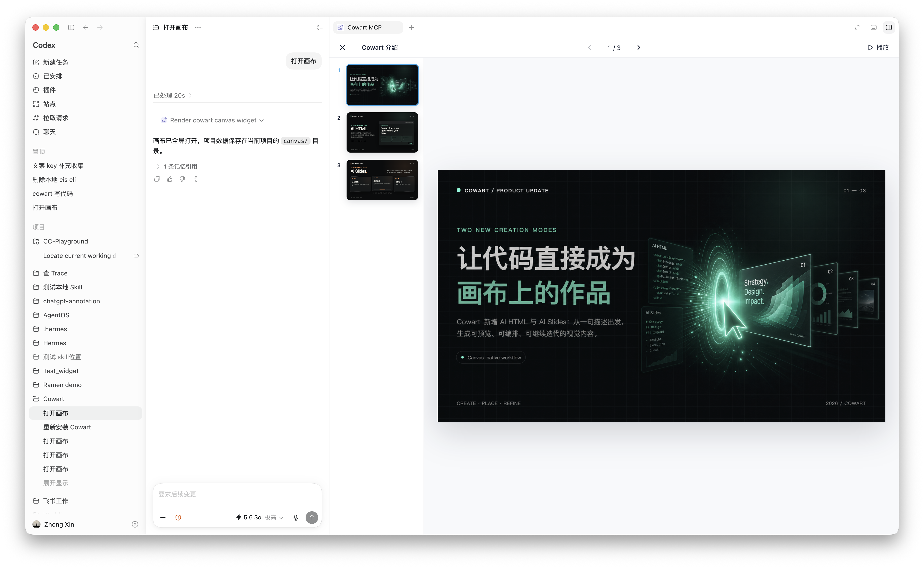
Task: Expand 1 条记忆引用
Action: pyautogui.click(x=176, y=167)
